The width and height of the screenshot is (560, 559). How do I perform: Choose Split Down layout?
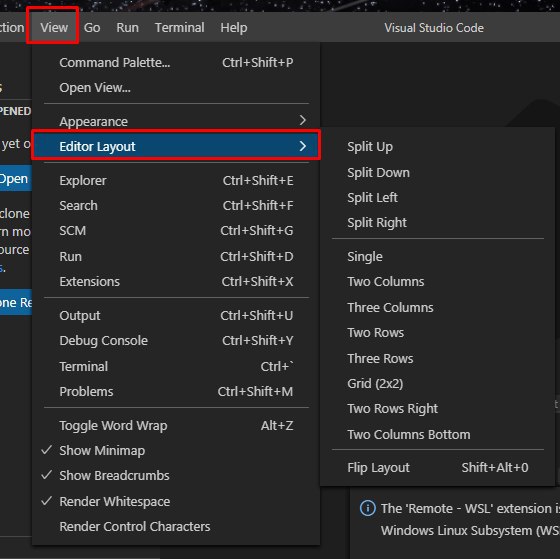(438, 173)
